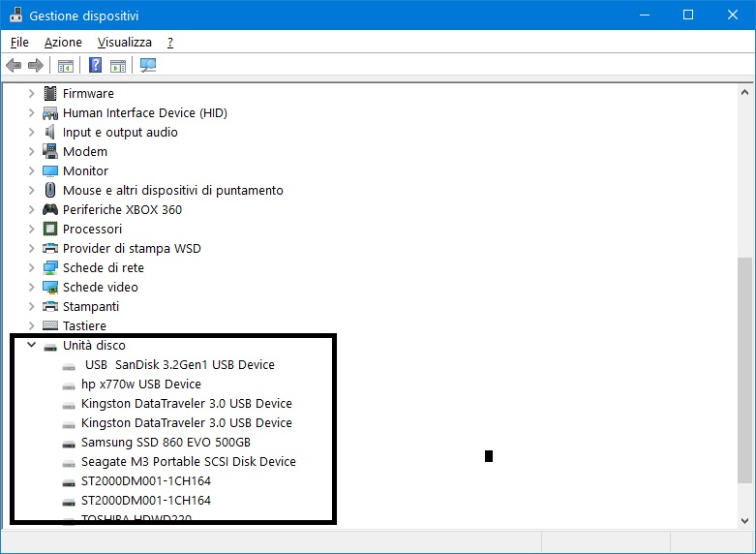Expand Periferiche XBOX 360 node
756x554 pixels.
coord(31,209)
